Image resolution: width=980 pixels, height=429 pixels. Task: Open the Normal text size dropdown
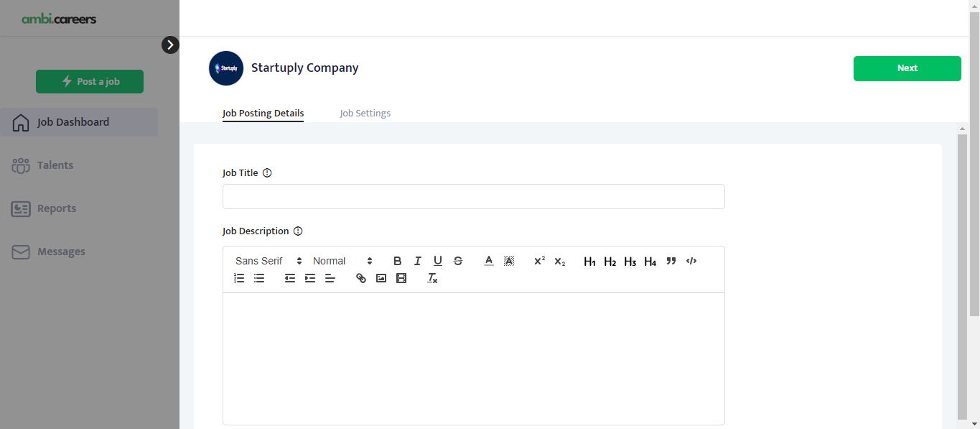point(342,261)
